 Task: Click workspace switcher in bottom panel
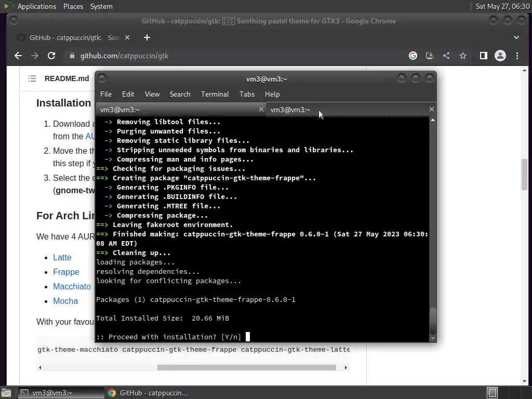point(493,393)
